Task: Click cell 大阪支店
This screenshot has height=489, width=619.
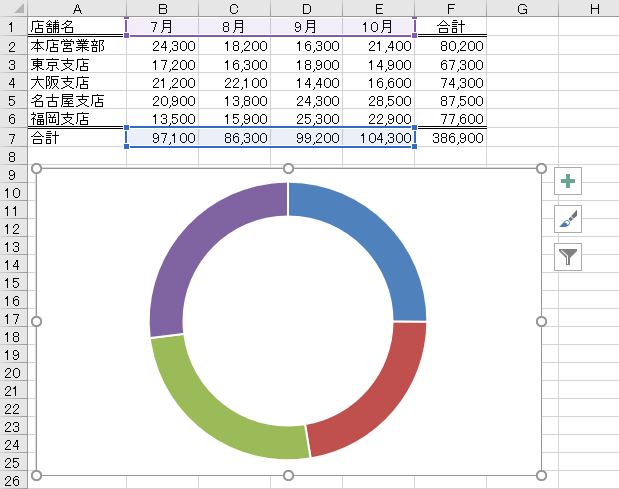Action: coord(77,82)
